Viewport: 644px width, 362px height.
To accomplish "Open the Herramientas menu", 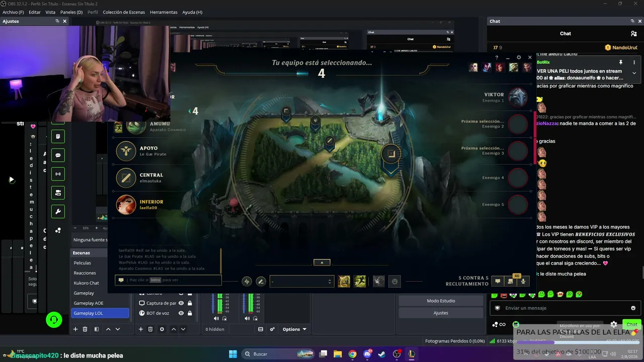I will [164, 12].
